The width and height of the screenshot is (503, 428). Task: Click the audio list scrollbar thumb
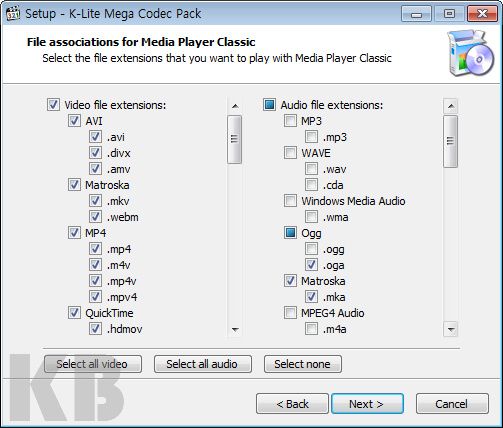click(451, 141)
